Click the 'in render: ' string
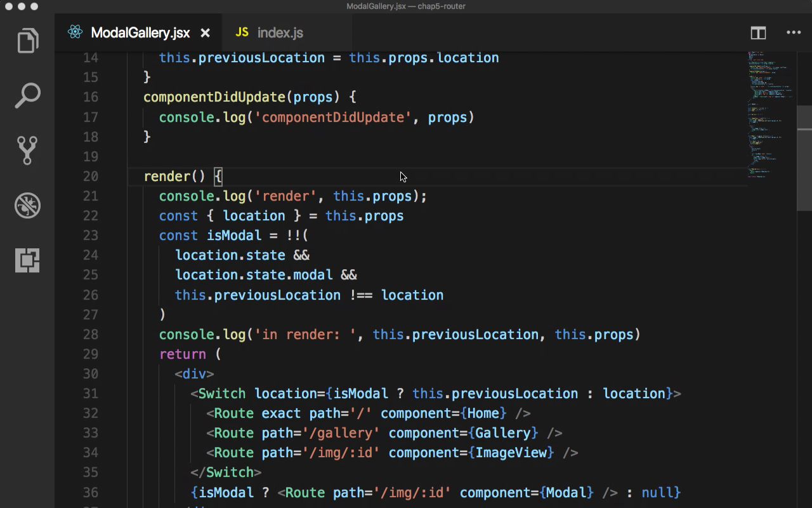 point(305,335)
